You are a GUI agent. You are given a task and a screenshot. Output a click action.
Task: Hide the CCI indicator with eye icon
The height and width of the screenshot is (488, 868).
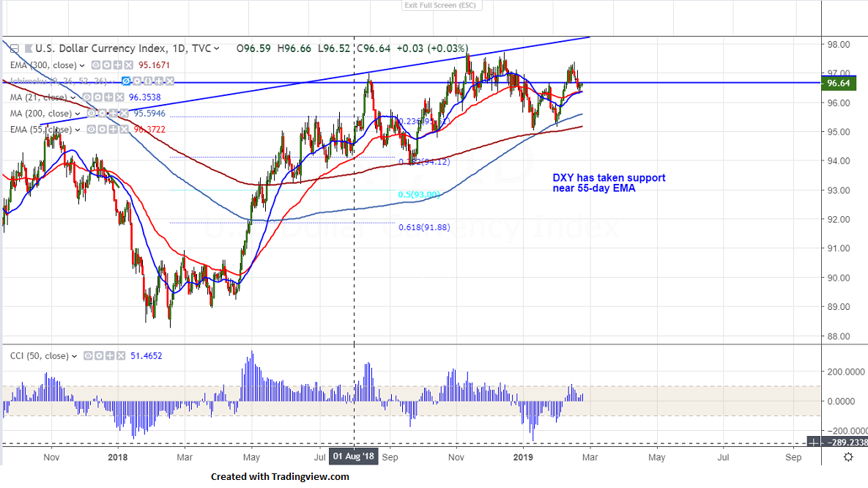(88, 355)
